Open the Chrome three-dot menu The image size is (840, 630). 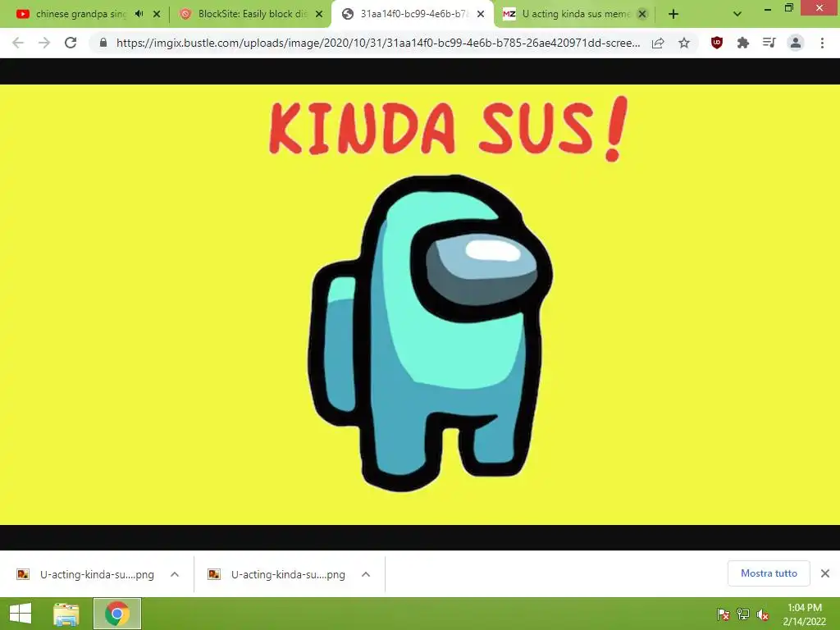click(822, 43)
